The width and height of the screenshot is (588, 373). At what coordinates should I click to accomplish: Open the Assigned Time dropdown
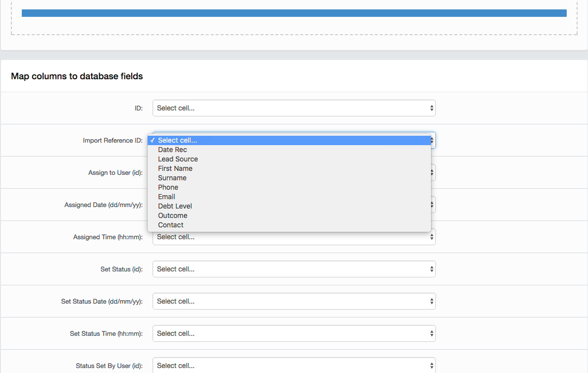(294, 237)
